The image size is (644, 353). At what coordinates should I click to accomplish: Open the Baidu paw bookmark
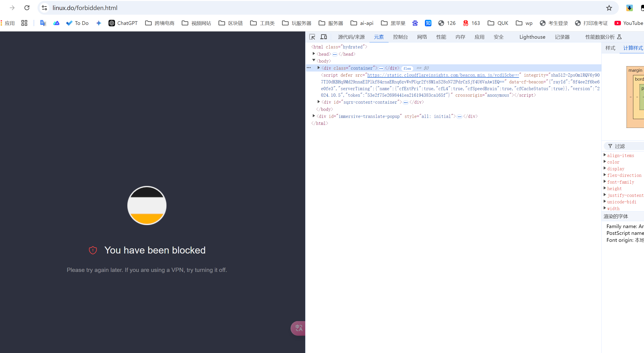415,23
